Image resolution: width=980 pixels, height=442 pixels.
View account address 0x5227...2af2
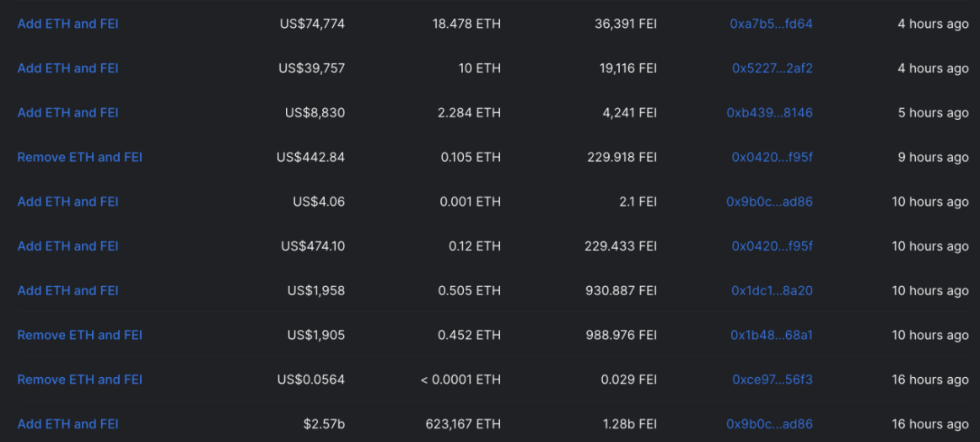pos(773,68)
